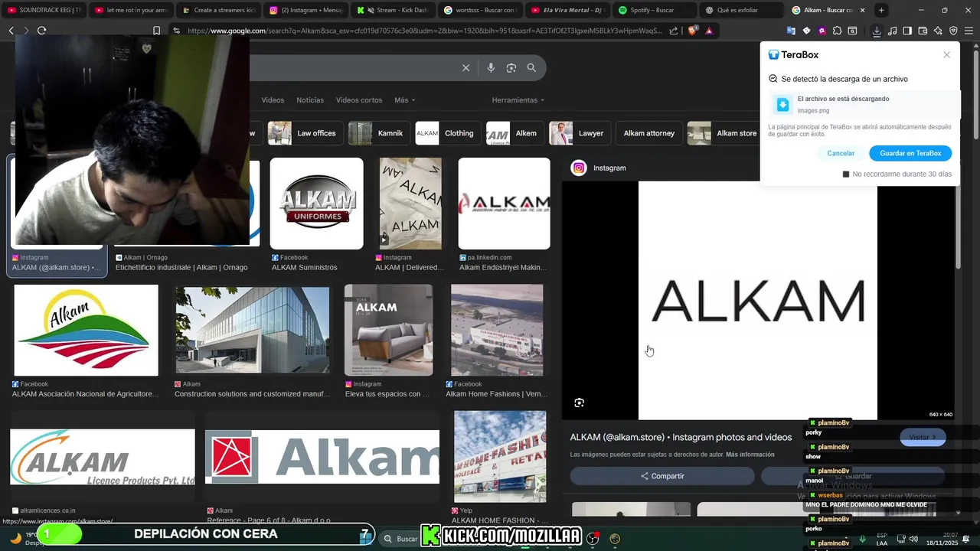The height and width of the screenshot is (551, 980).
Task: Select the 'Alkam attorney' filter chip
Action: [x=648, y=133]
